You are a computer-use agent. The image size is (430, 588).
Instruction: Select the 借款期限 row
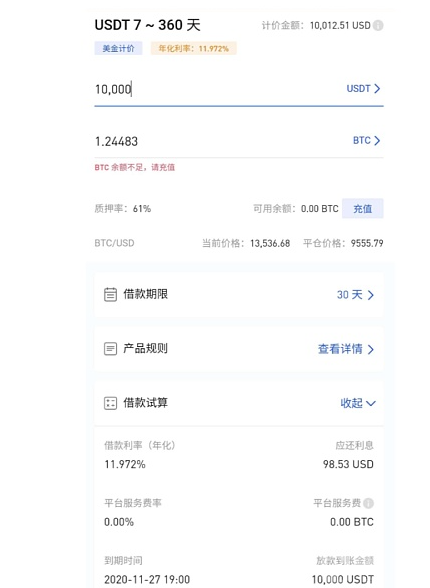(x=239, y=295)
